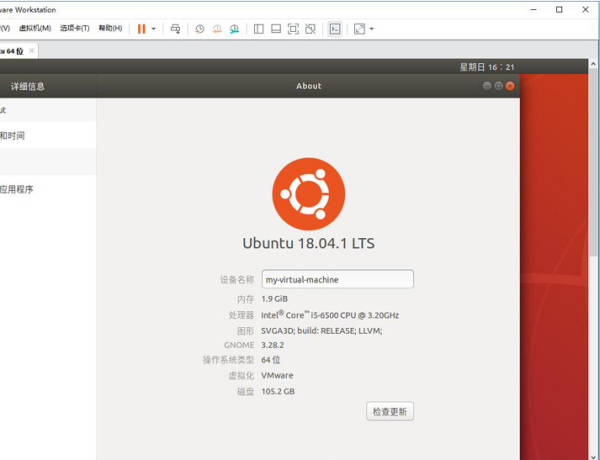Viewport: 600px width, 460px height.
Task: Click the memory value 1.9 GiB
Action: pyautogui.click(x=274, y=299)
